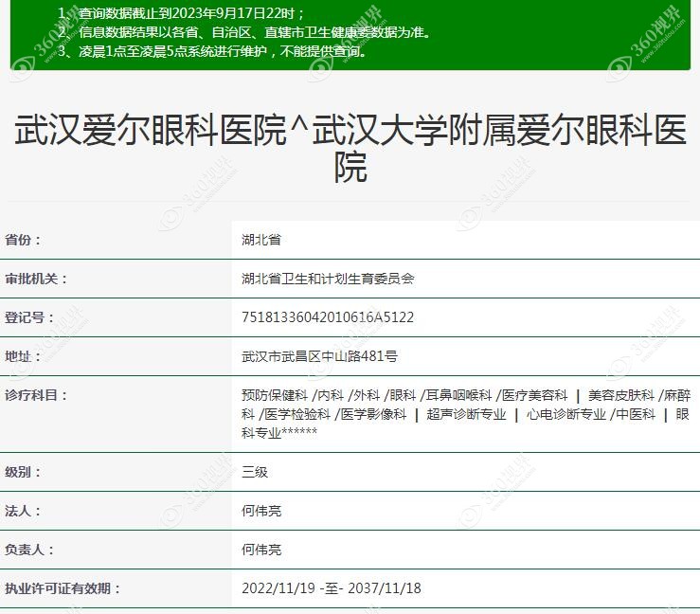Image resolution: width=700 pixels, height=614 pixels.
Task: Click the 登记号 label
Action: click(29, 317)
